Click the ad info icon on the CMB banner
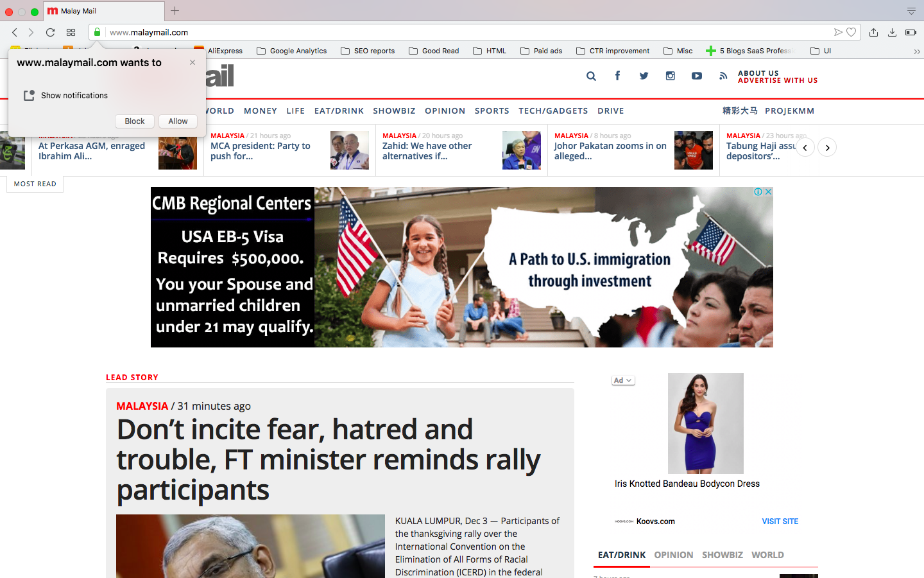This screenshot has width=924, height=578. pyautogui.click(x=758, y=192)
